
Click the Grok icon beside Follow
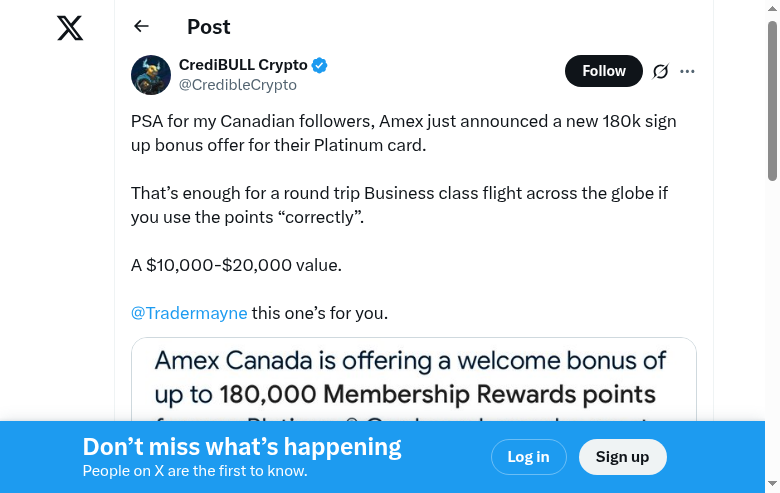[x=660, y=71]
